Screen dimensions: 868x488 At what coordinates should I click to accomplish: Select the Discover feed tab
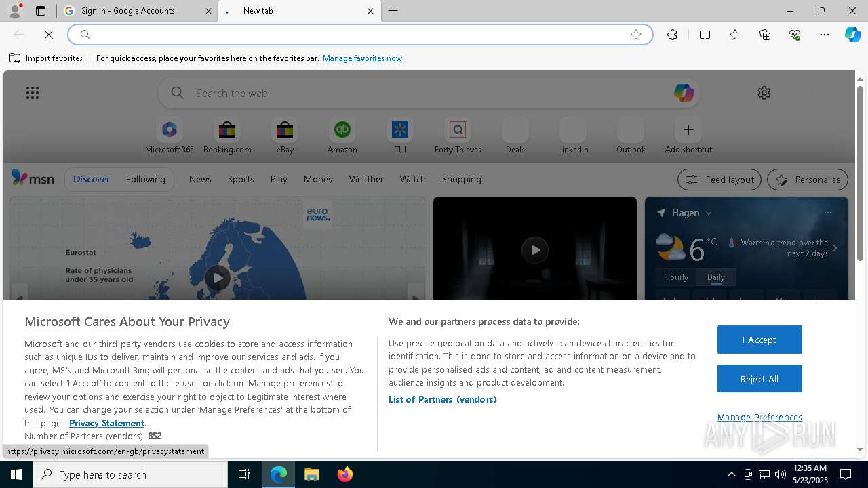[x=92, y=179]
